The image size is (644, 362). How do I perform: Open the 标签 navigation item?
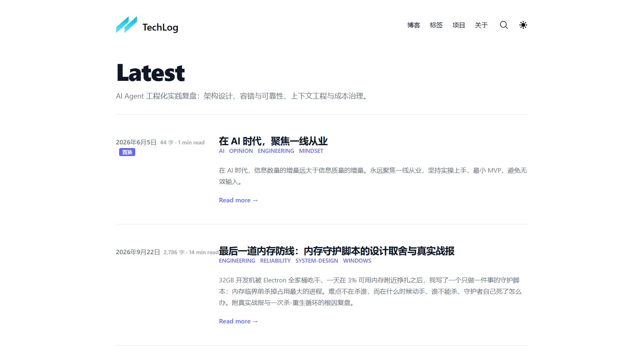click(436, 25)
